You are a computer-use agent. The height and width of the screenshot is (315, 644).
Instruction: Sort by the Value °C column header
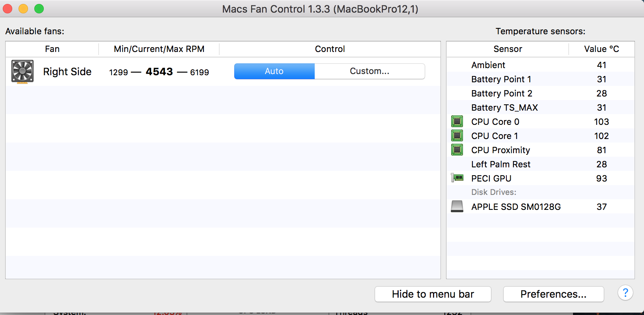pyautogui.click(x=601, y=49)
